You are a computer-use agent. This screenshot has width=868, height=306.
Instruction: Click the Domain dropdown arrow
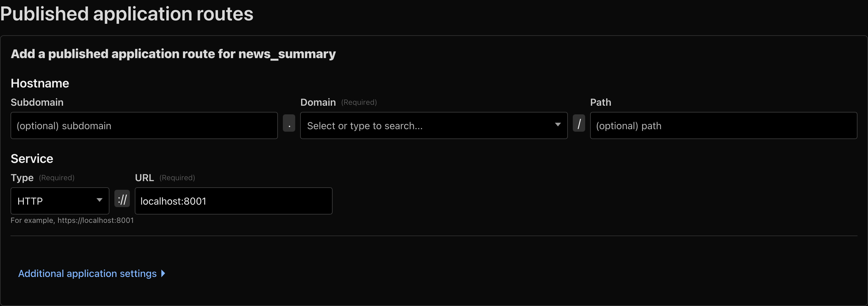558,125
